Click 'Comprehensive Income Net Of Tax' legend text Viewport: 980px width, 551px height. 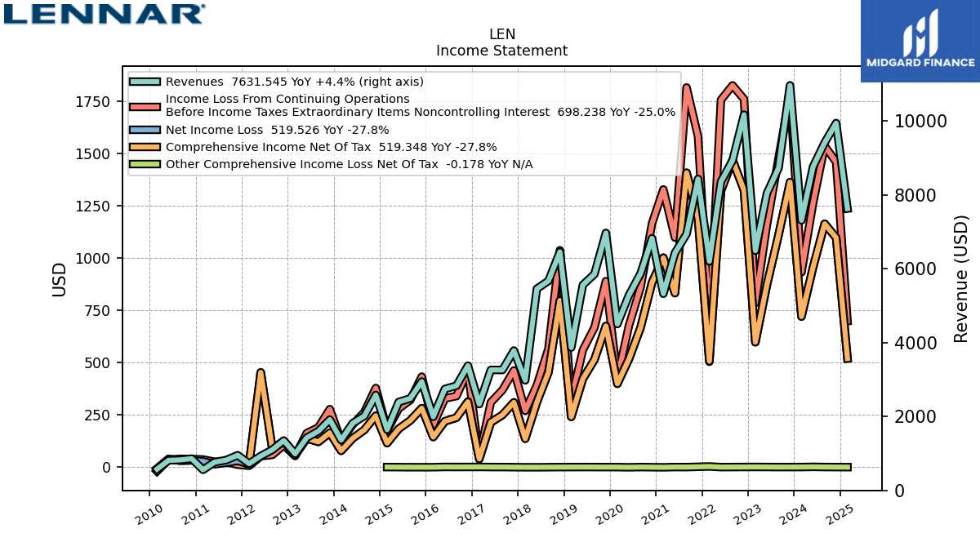click(x=332, y=147)
